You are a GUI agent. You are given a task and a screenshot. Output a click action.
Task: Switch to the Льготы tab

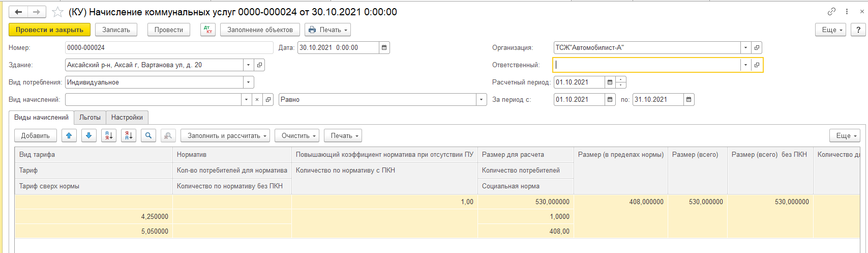(x=90, y=118)
